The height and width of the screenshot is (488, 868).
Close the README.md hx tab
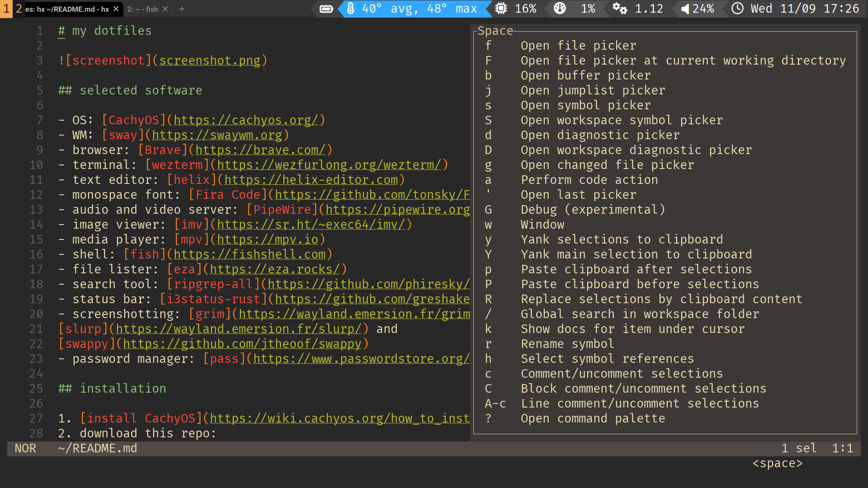pyautogui.click(x=116, y=9)
